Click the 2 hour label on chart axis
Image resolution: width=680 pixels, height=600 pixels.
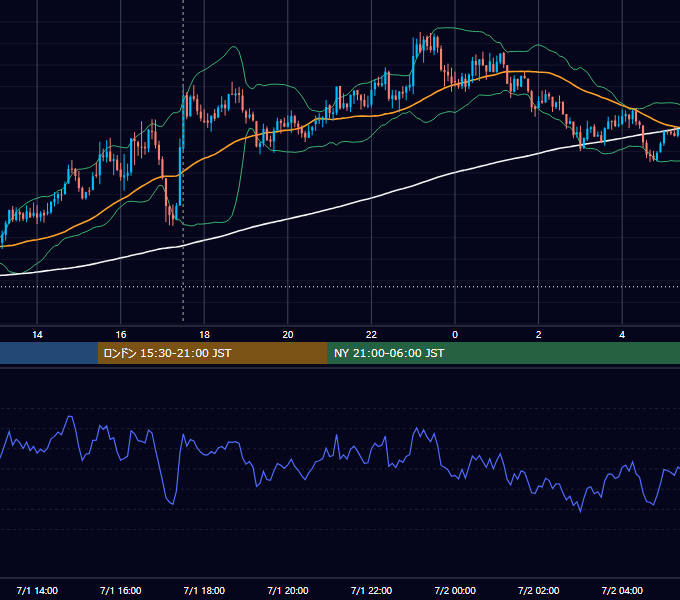(539, 335)
